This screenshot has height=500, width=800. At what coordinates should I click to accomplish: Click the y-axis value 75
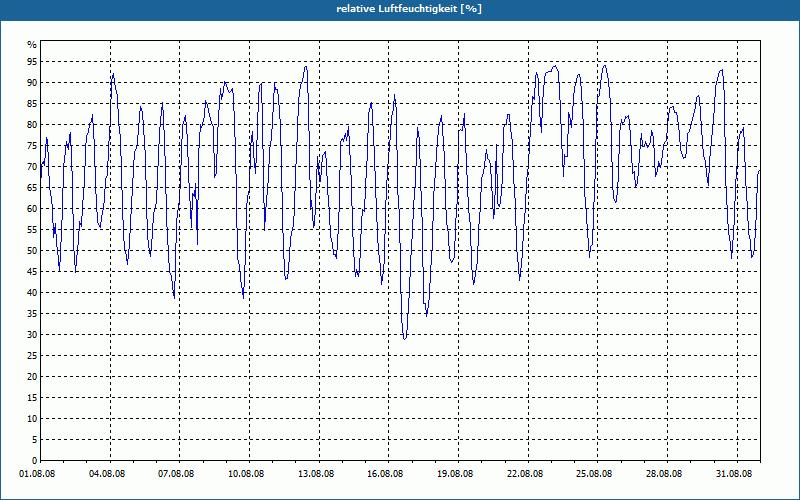pyautogui.click(x=32, y=145)
